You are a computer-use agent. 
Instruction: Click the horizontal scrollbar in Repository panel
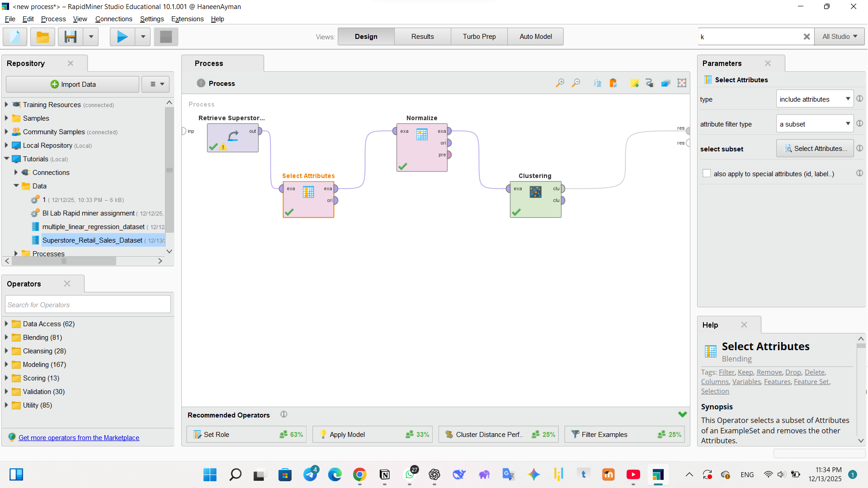pyautogui.click(x=64, y=261)
